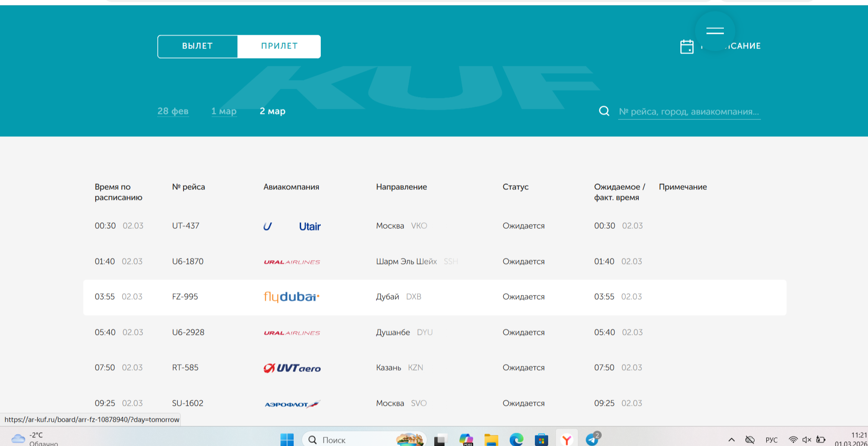Image resolution: width=868 pixels, height=446 pixels.
Task: Click the Aeroflot airline logo
Action: click(291, 404)
